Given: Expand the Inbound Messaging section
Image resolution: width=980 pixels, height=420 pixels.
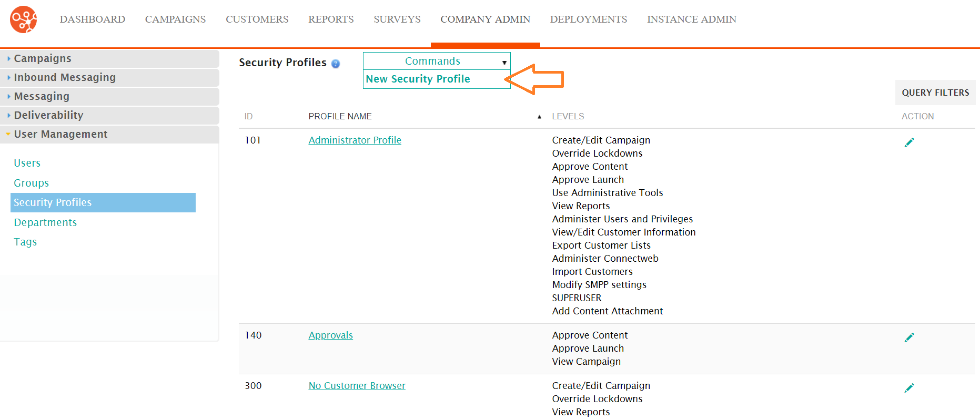Looking at the screenshot, I should 109,77.
